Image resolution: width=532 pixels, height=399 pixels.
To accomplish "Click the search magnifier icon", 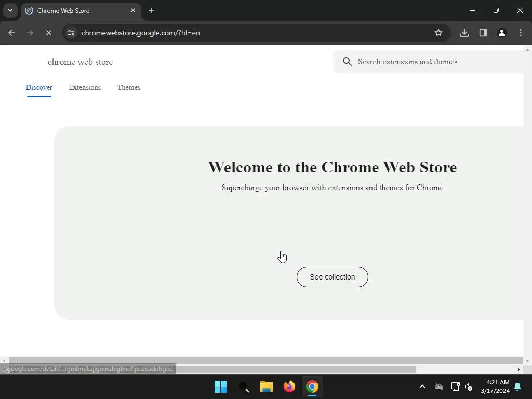I will click(x=347, y=62).
